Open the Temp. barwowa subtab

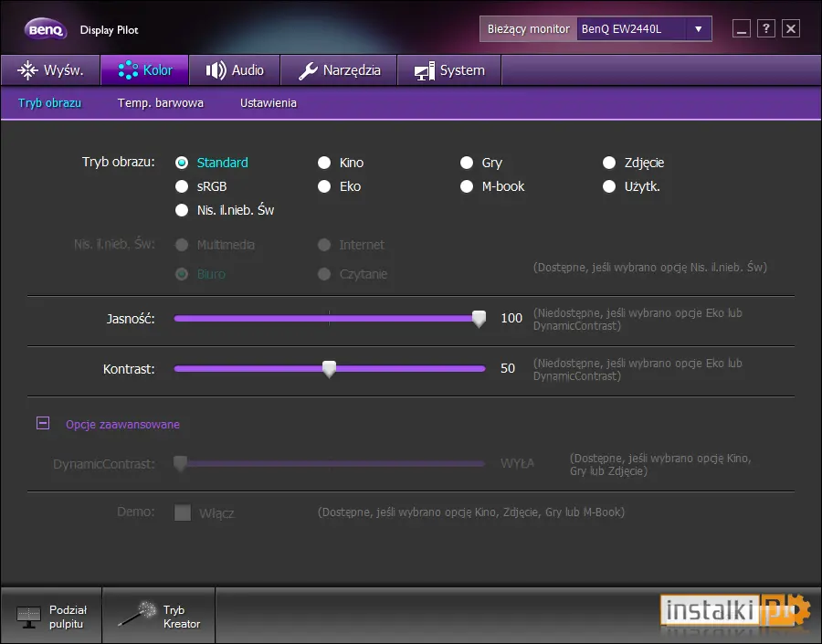tap(161, 103)
